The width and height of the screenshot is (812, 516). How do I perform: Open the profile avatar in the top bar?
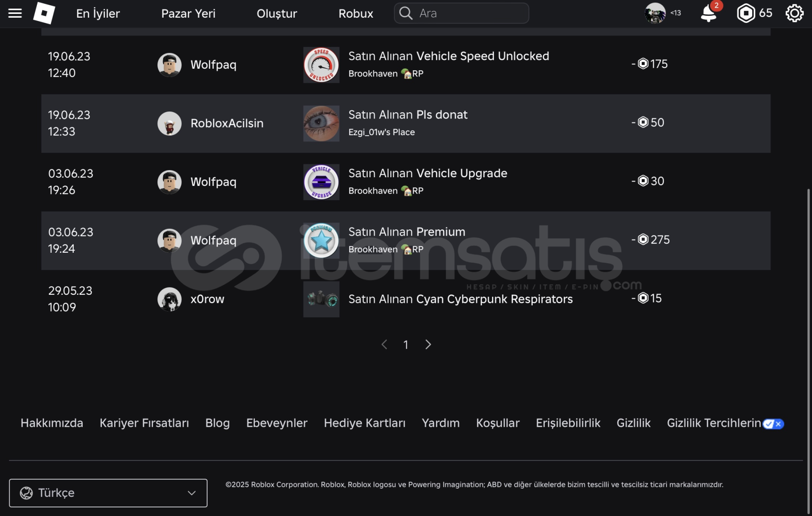655,13
